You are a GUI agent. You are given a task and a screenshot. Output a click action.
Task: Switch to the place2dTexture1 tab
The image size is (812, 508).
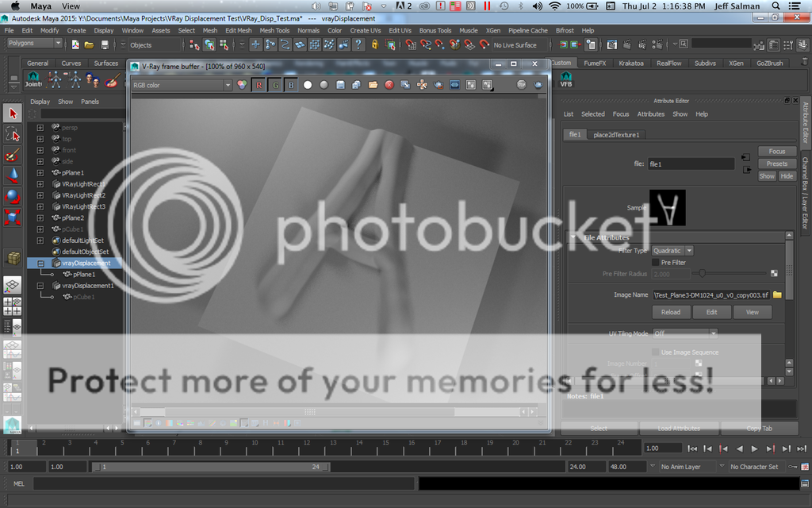(616, 135)
